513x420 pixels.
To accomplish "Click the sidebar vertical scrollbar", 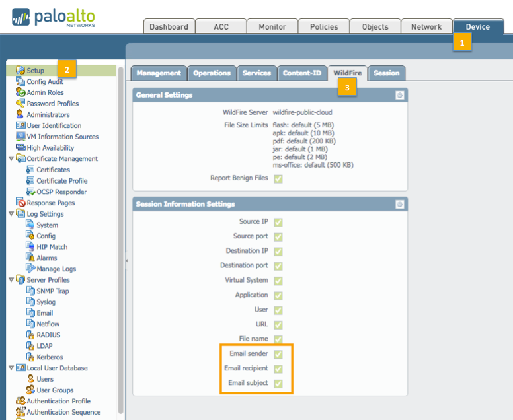I will (x=120, y=238).
